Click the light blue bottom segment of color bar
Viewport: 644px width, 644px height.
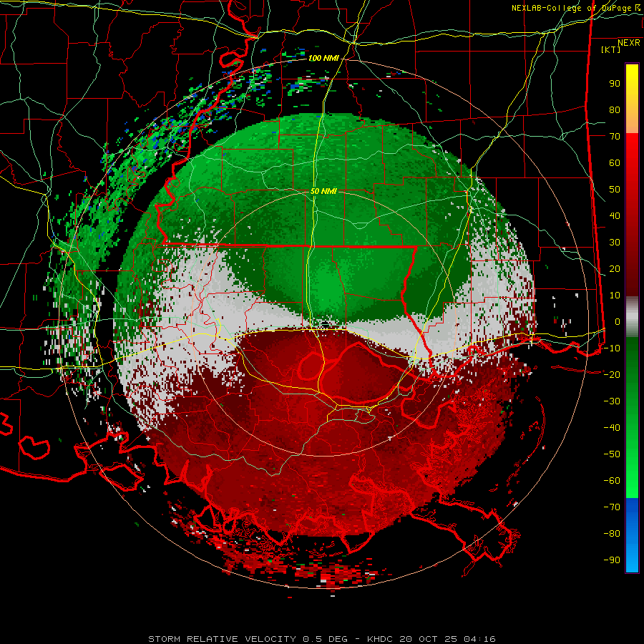click(x=632, y=559)
